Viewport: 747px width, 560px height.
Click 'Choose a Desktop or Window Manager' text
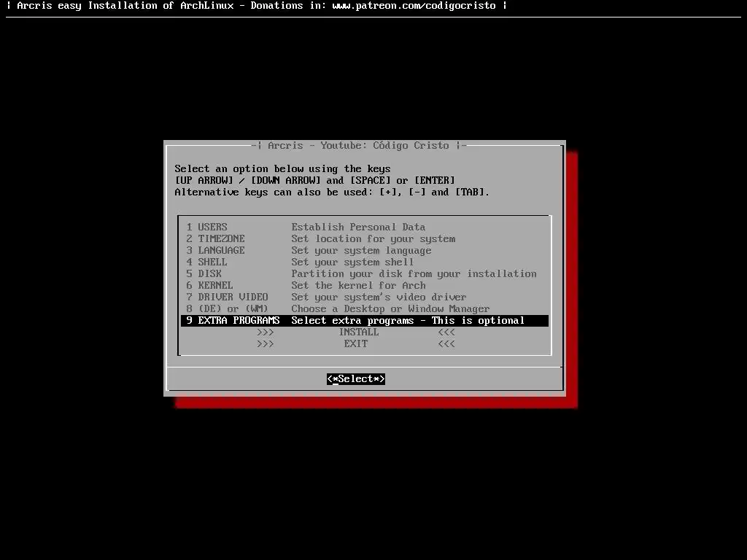391,309
